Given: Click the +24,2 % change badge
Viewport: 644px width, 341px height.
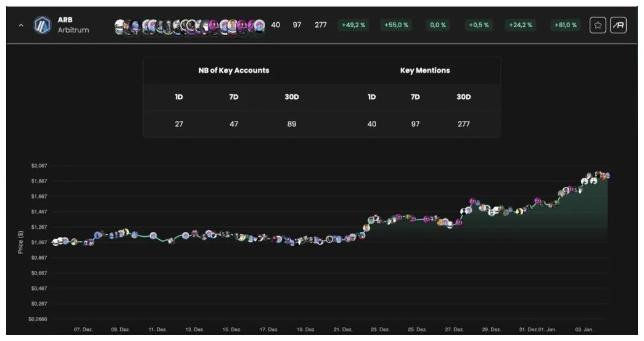Looking at the screenshot, I should coord(521,25).
